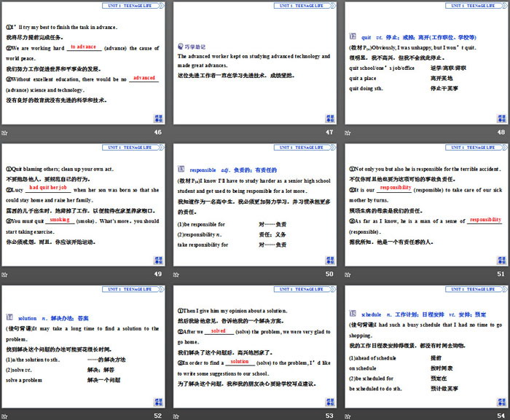Viewport: 510px width, 420px height.
Task: Click phrase 'on schedule' on slide 54
Action: (362, 368)
